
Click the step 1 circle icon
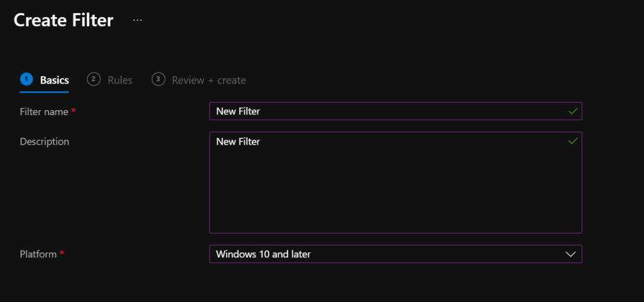[26, 79]
